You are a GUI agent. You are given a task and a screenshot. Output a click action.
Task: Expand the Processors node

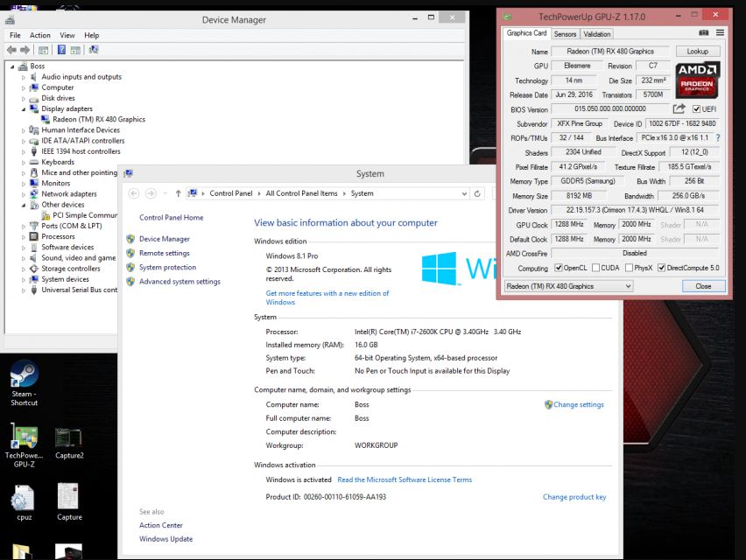pos(24,237)
